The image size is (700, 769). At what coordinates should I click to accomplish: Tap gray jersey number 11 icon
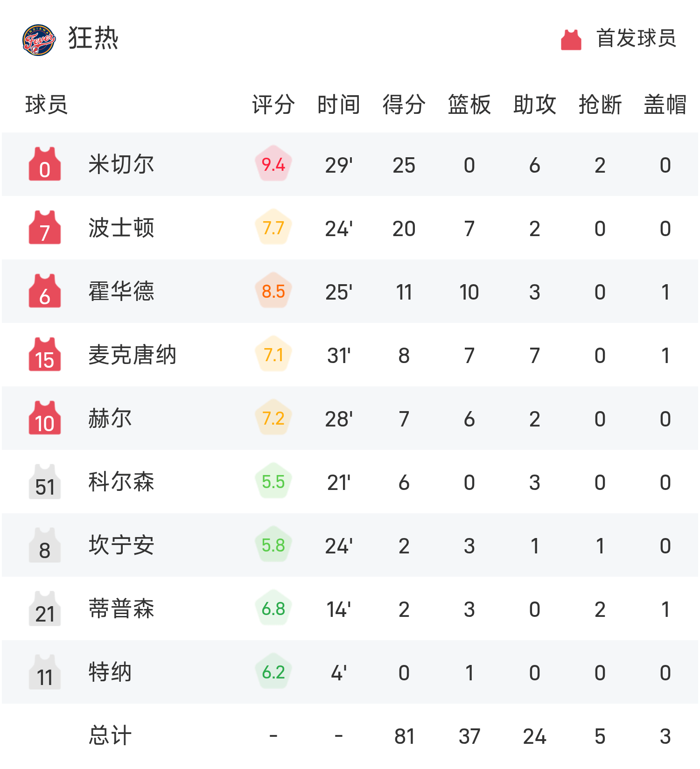click(45, 672)
